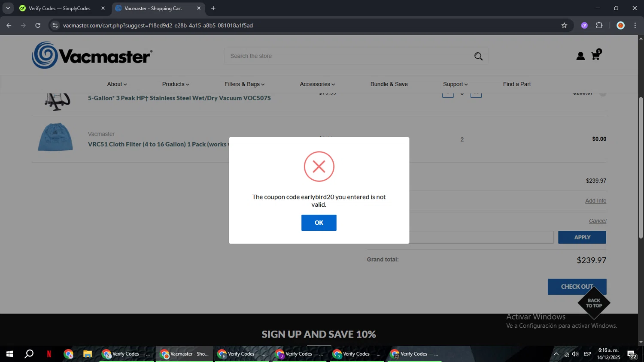Viewport: 644px width, 362px height.
Task: Switch the ESP keyboard language
Action: pyautogui.click(x=587, y=354)
